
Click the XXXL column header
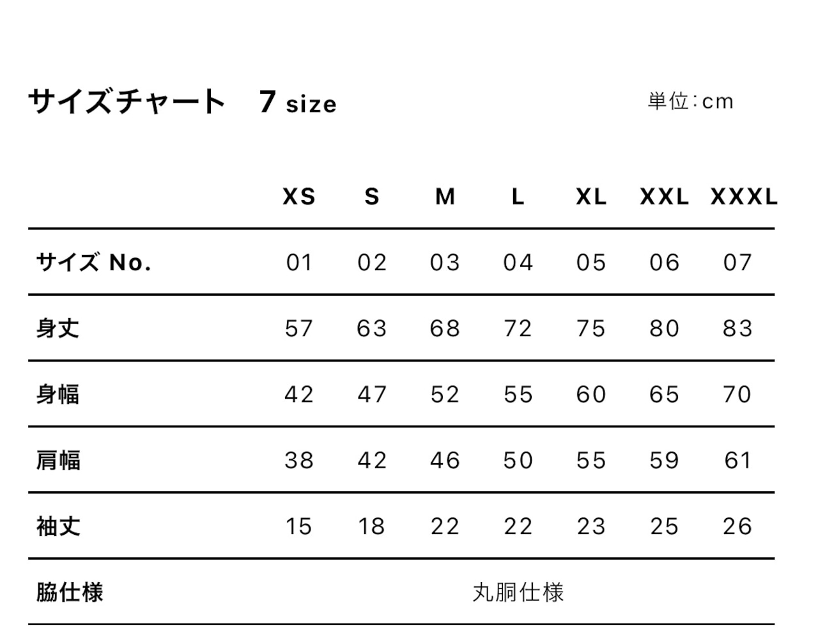tap(744, 197)
